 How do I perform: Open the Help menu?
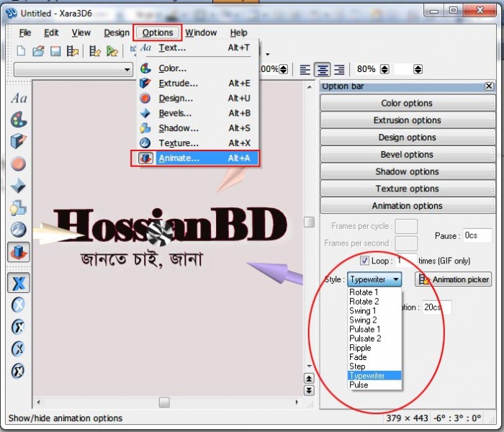coord(238,33)
